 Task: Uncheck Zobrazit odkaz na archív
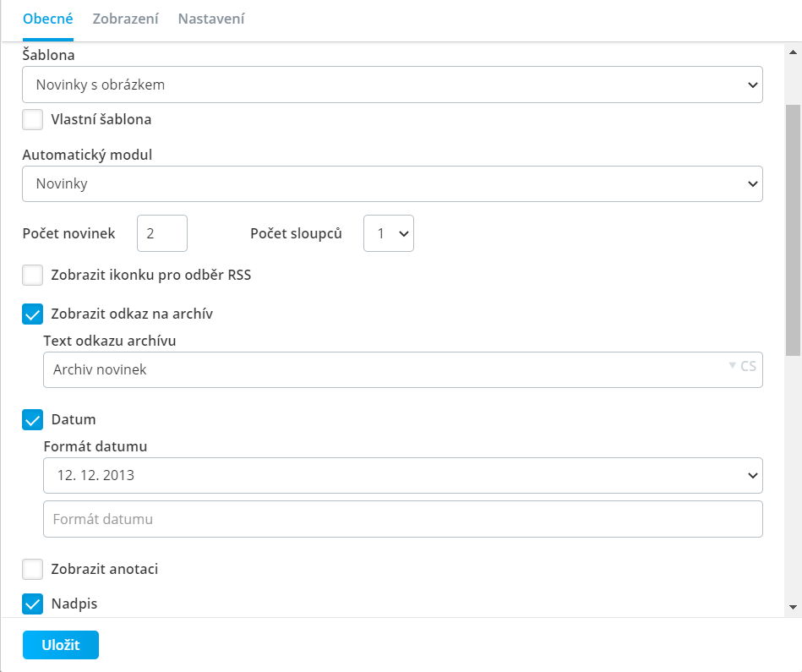pyautogui.click(x=32, y=314)
